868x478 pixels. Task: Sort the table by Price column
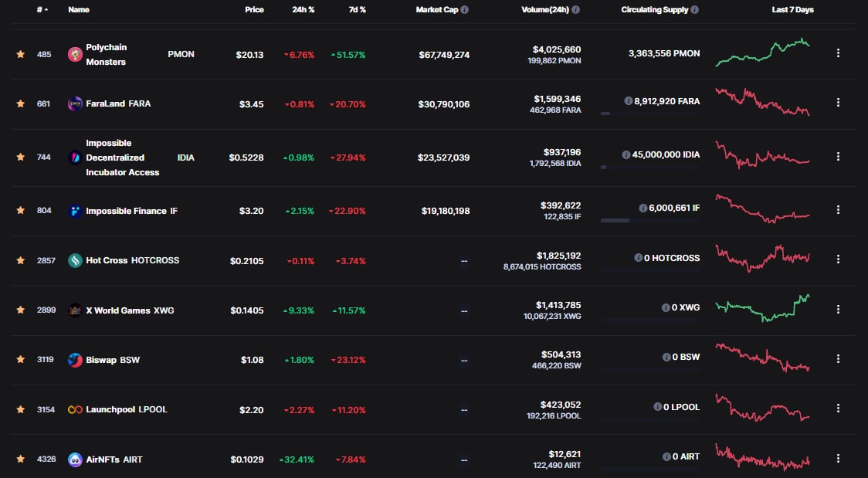click(254, 10)
